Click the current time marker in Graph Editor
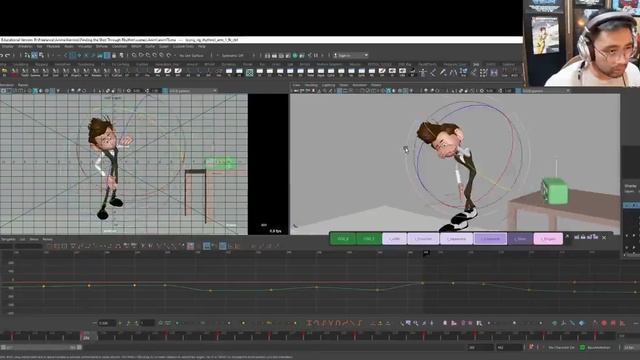 (426, 253)
